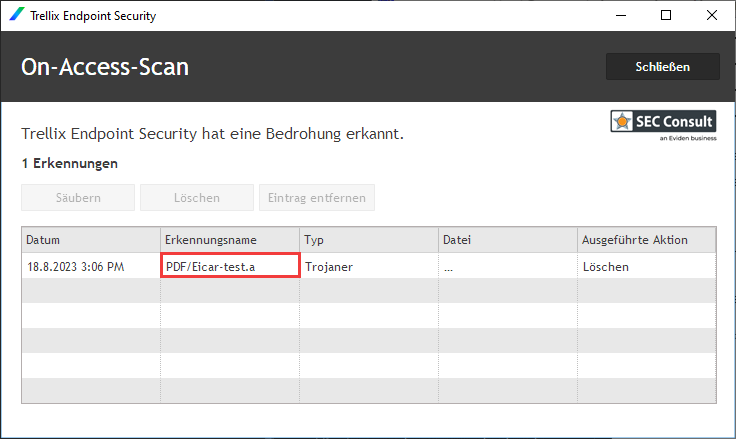Sort by the Erkennungsname column header
This screenshot has width=736, height=439.
tap(229, 240)
